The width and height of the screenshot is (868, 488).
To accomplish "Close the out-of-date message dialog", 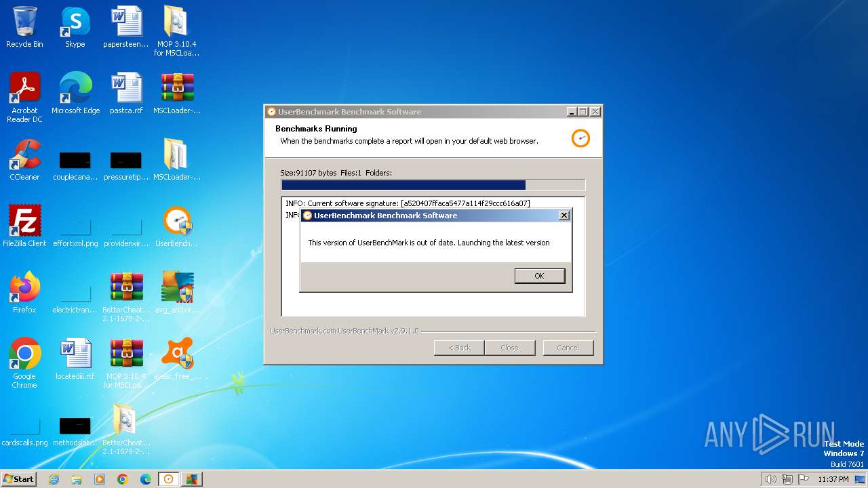I will coord(564,216).
